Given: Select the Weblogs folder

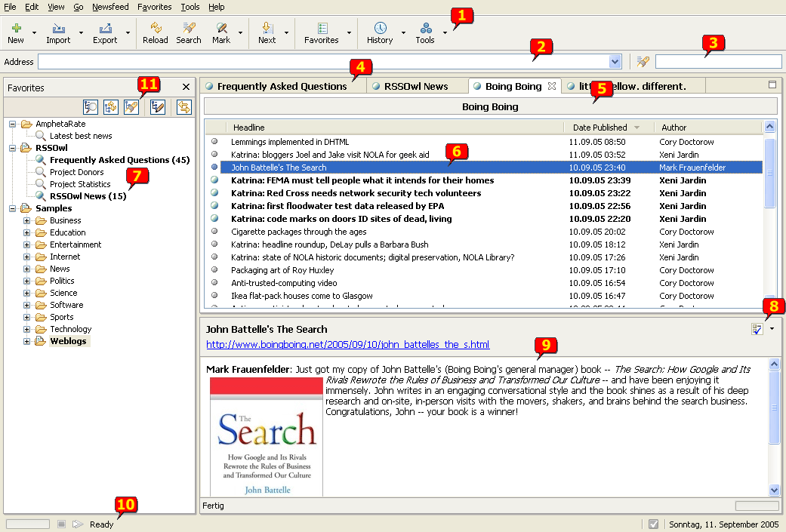Looking at the screenshot, I should pos(68,341).
